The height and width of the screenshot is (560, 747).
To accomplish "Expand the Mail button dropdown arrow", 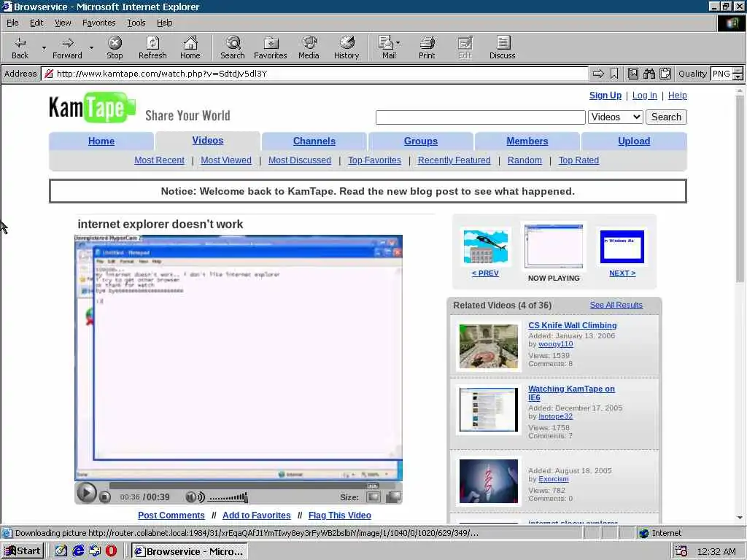I will point(398,43).
